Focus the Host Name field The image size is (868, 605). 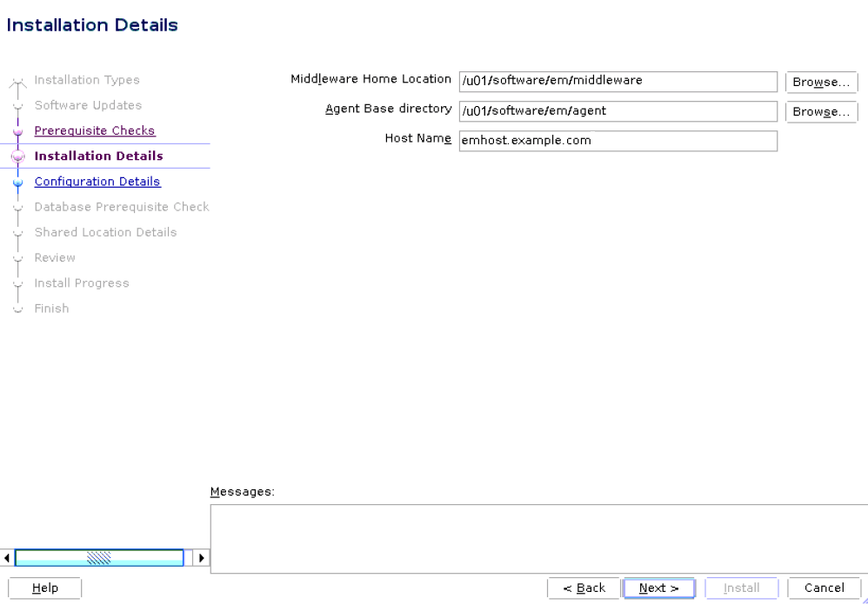[x=618, y=141]
